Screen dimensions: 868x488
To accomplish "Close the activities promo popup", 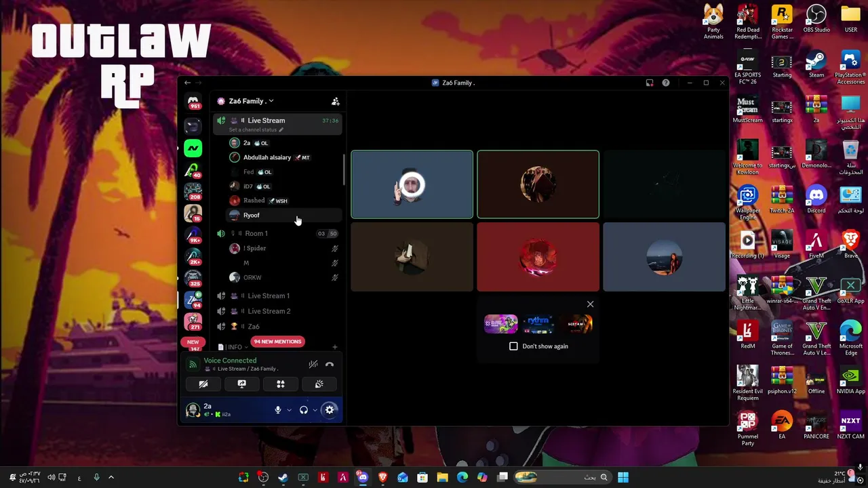I will point(590,304).
